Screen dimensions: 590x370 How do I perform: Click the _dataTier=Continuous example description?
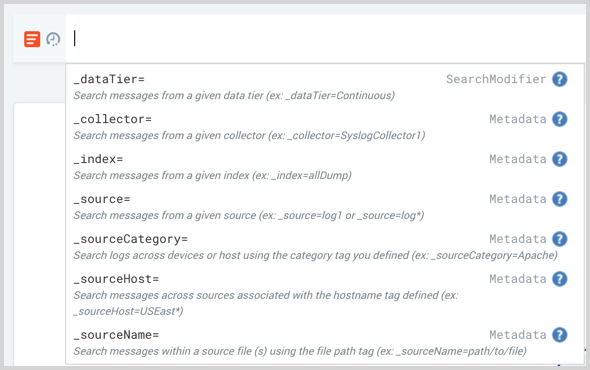[234, 96]
